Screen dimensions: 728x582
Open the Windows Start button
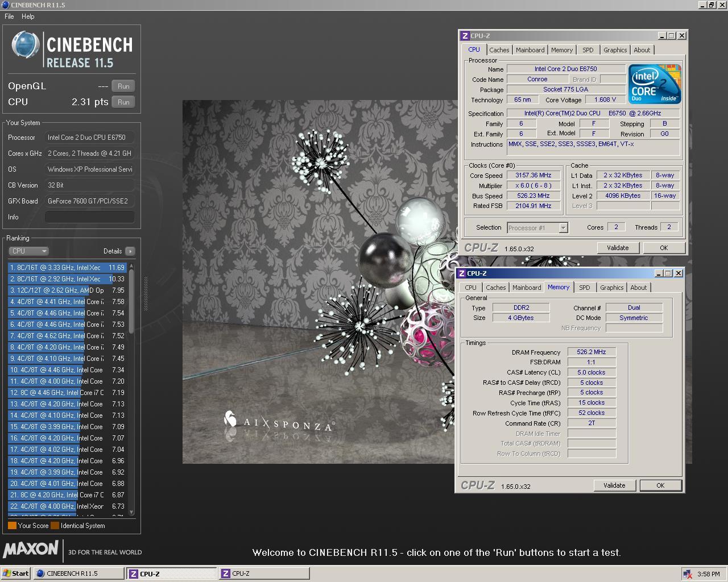(16, 573)
